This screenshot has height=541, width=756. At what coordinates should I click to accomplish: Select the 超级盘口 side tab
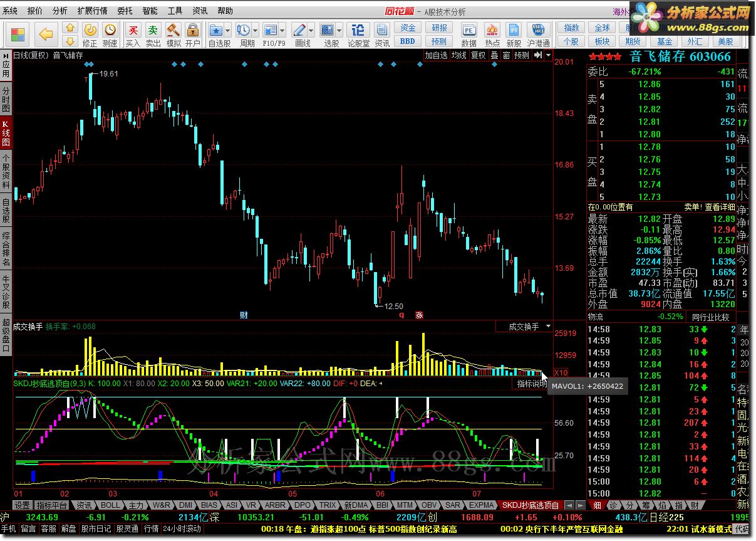point(6,335)
